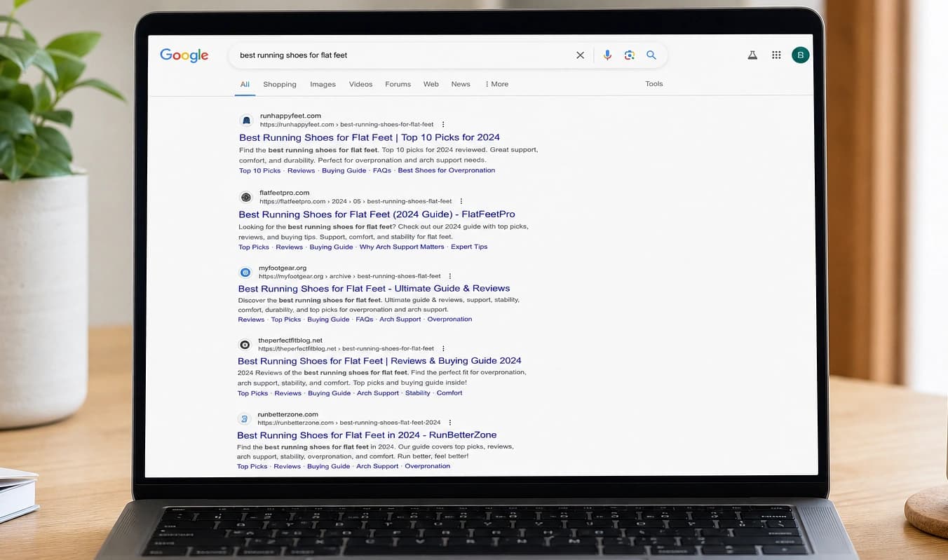Image resolution: width=948 pixels, height=560 pixels.
Task: Click Buying Guide sitelink under flatfeetpro.com
Action: point(331,247)
